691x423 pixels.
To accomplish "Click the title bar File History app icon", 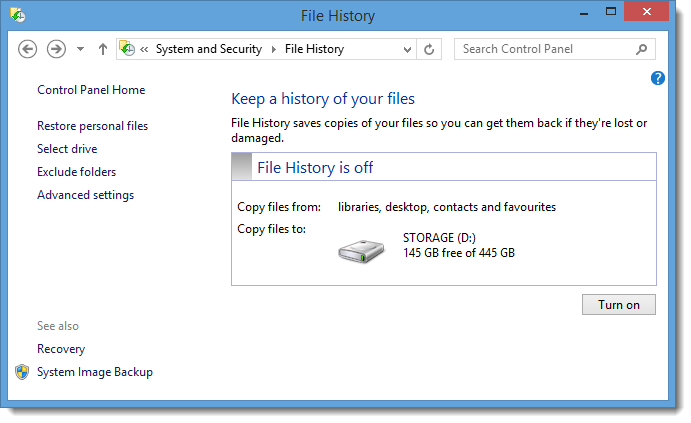I will pyautogui.click(x=18, y=15).
